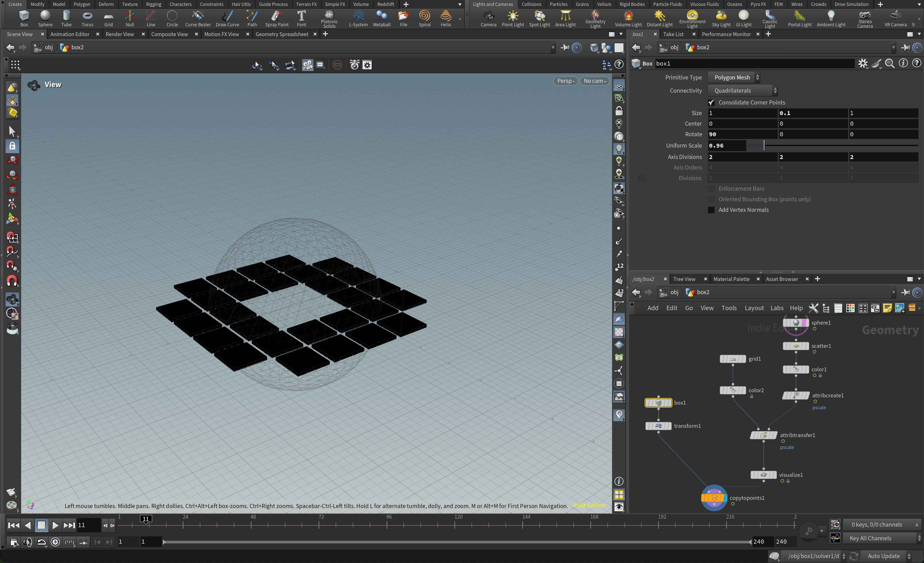This screenshot has width=924, height=563.
Task: Click the Stereo Camera shelf tool
Action: pos(865,19)
